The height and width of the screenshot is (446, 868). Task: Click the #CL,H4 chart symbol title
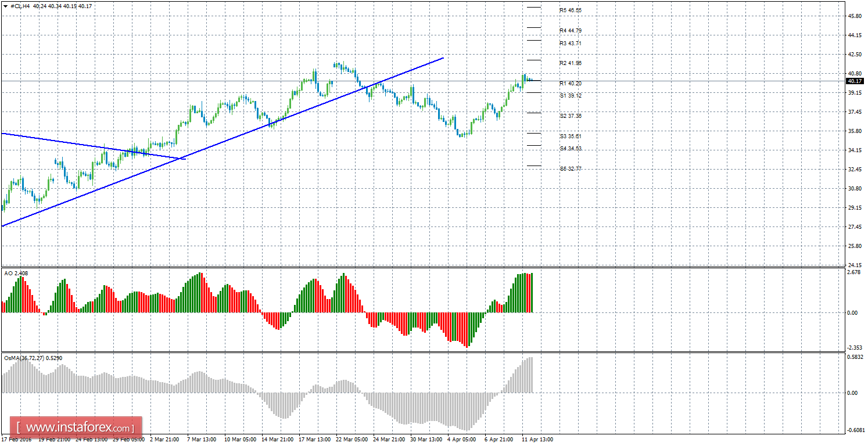(20, 5)
